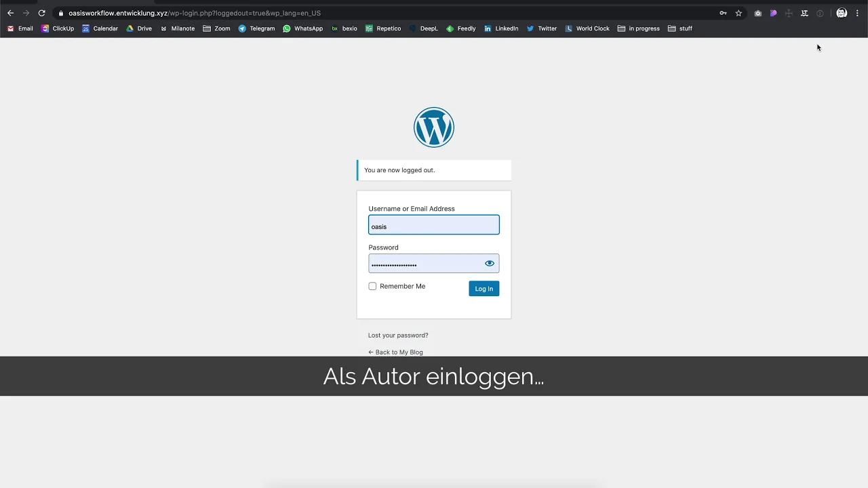The width and height of the screenshot is (868, 488).
Task: Open the LanguageTool LT extension
Action: pos(804,13)
